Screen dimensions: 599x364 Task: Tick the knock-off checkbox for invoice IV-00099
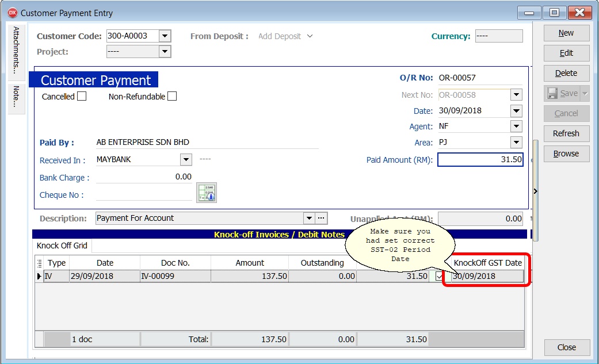(440, 276)
